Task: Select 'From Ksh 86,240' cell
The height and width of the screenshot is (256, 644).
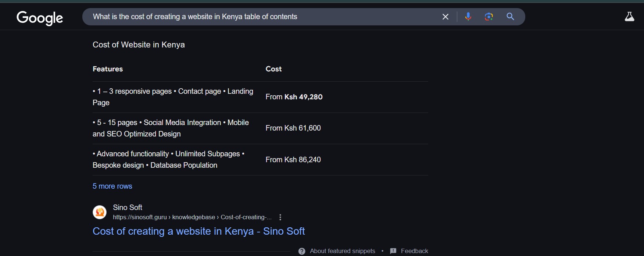Action: click(x=293, y=160)
